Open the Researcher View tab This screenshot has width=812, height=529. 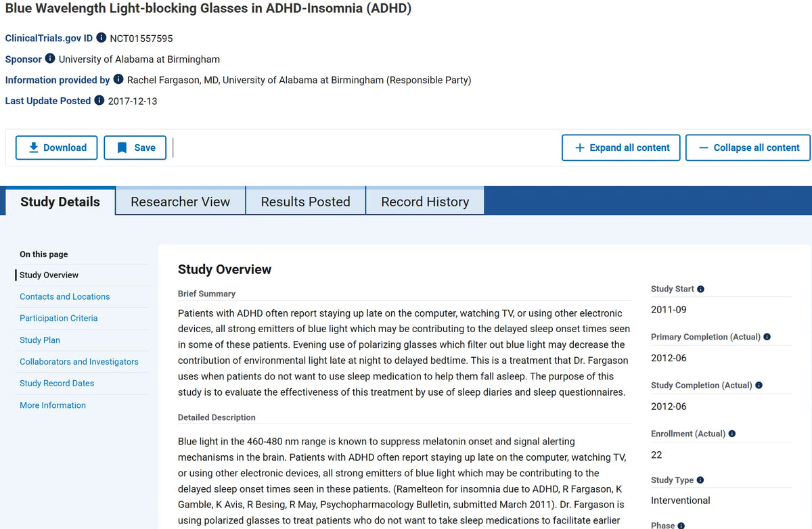(x=181, y=202)
